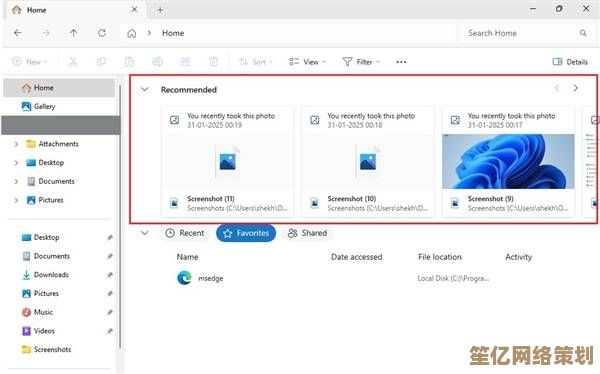Click the Cut scissors icon
Screen dimensions: 600x374
[73, 62]
